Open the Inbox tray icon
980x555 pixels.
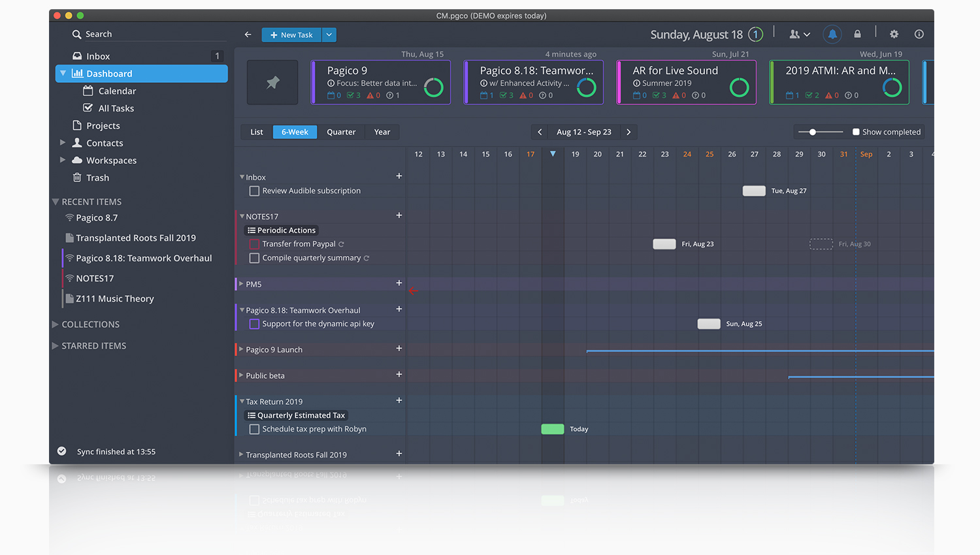point(77,56)
